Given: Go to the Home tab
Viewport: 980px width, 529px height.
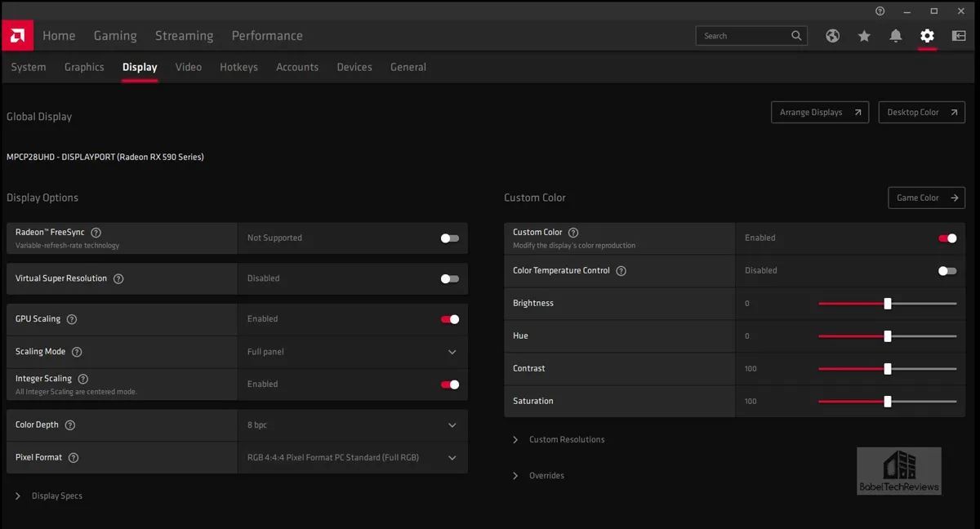Looking at the screenshot, I should pos(59,36).
